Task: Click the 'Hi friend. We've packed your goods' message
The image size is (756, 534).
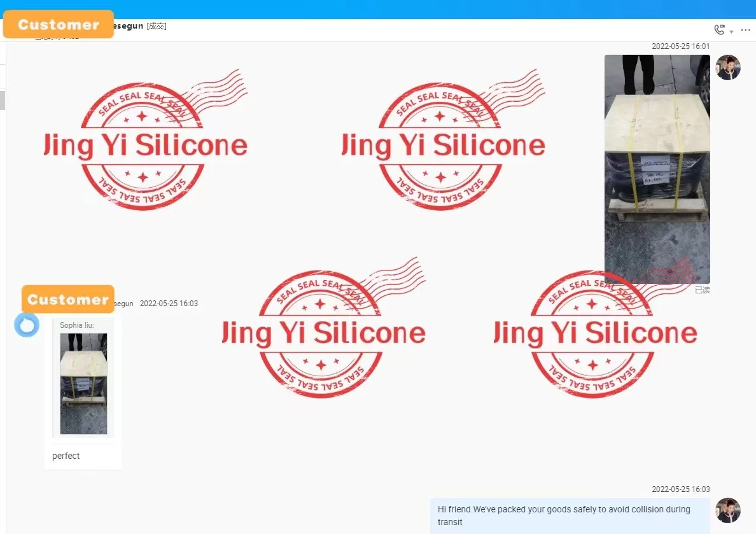Action: point(570,516)
